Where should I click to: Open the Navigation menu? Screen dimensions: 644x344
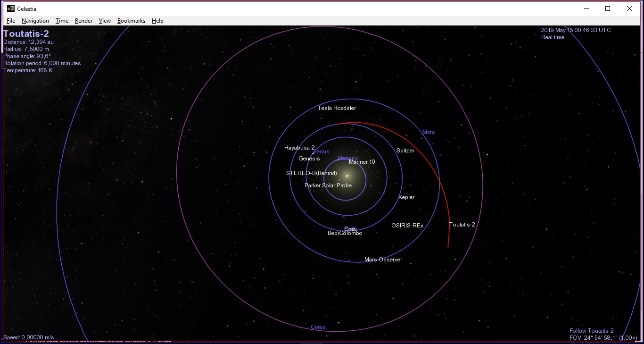point(35,21)
